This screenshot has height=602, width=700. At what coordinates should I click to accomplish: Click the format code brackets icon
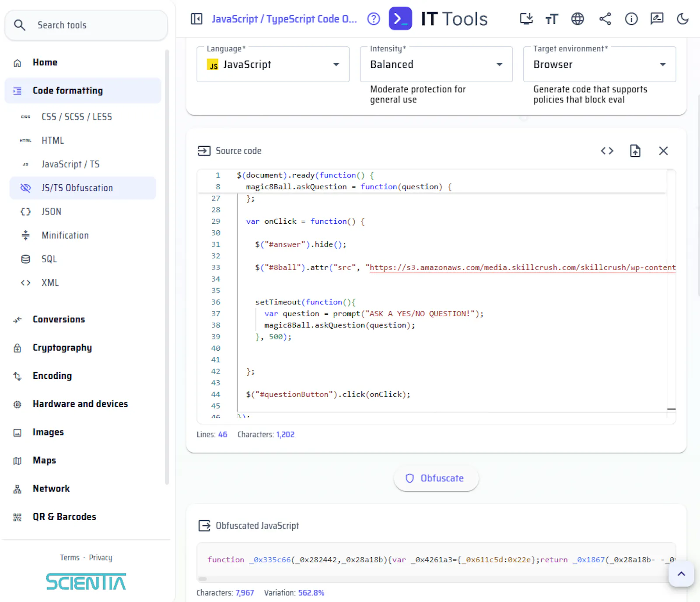tap(607, 151)
